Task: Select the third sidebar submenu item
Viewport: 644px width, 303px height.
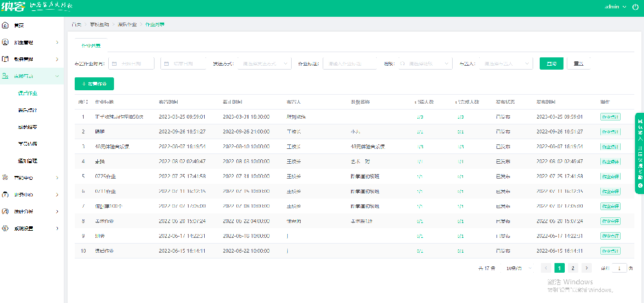Action: pyautogui.click(x=28, y=127)
